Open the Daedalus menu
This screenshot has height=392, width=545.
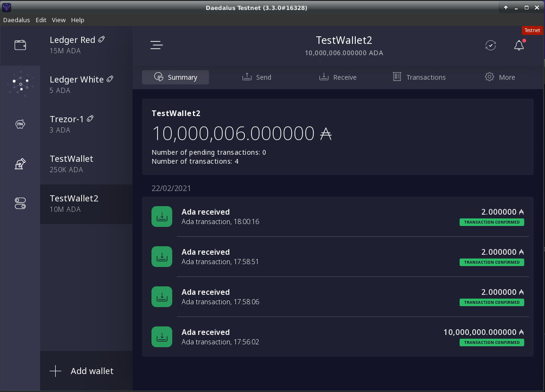point(17,20)
